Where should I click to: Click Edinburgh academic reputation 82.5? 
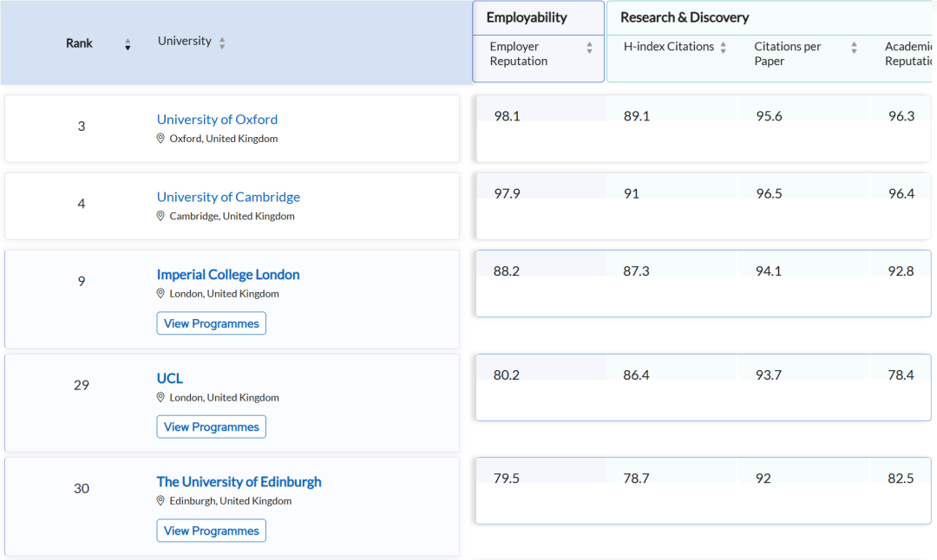[x=901, y=479]
